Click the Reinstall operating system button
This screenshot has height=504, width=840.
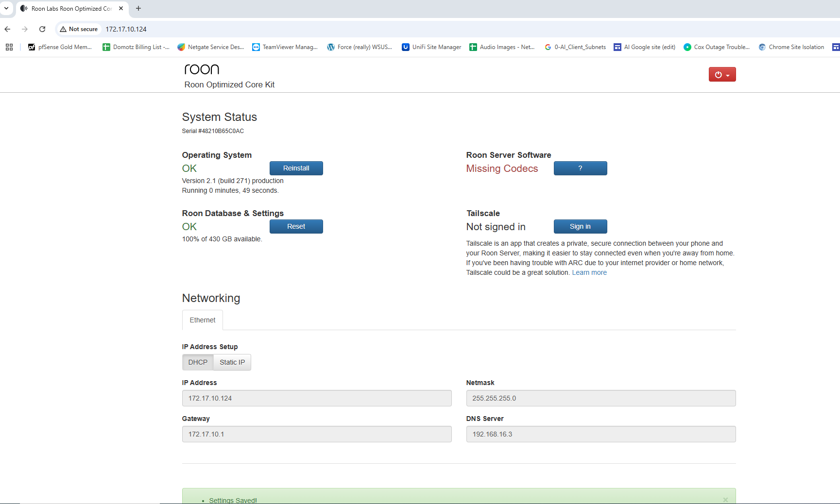pos(296,168)
